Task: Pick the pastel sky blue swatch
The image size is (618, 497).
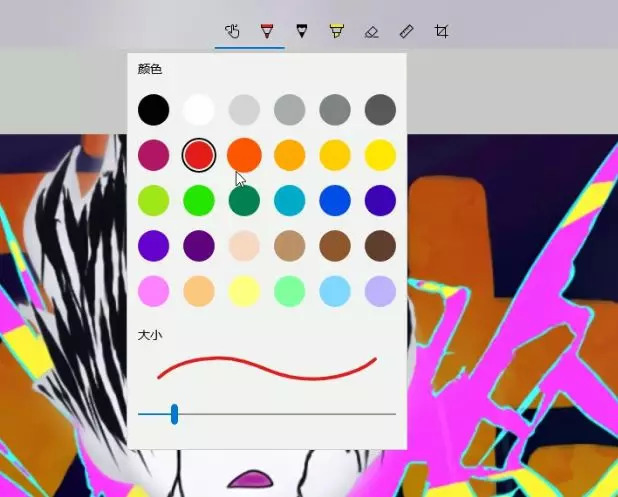Action: coord(335,291)
